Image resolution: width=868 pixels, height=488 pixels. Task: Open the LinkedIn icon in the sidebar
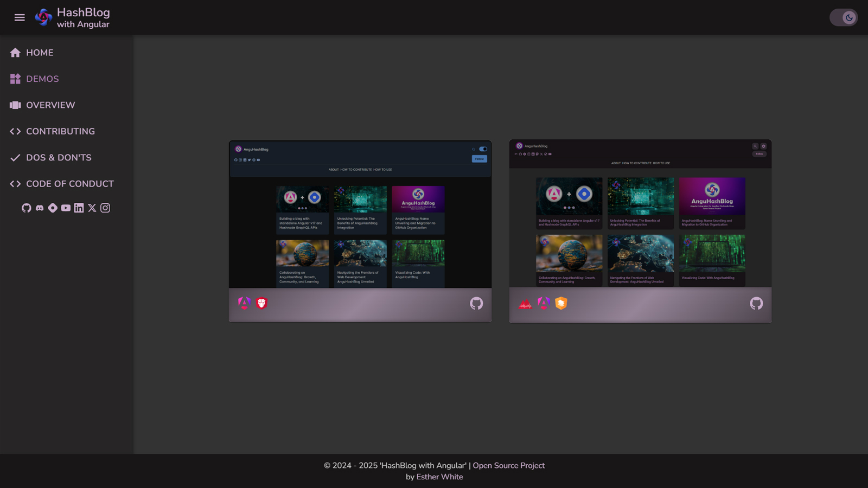[x=79, y=208]
